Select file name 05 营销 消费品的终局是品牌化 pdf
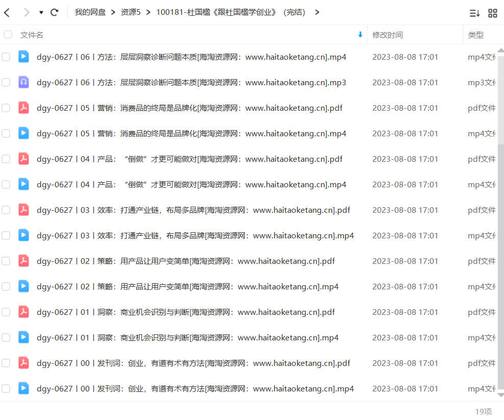 189,108
